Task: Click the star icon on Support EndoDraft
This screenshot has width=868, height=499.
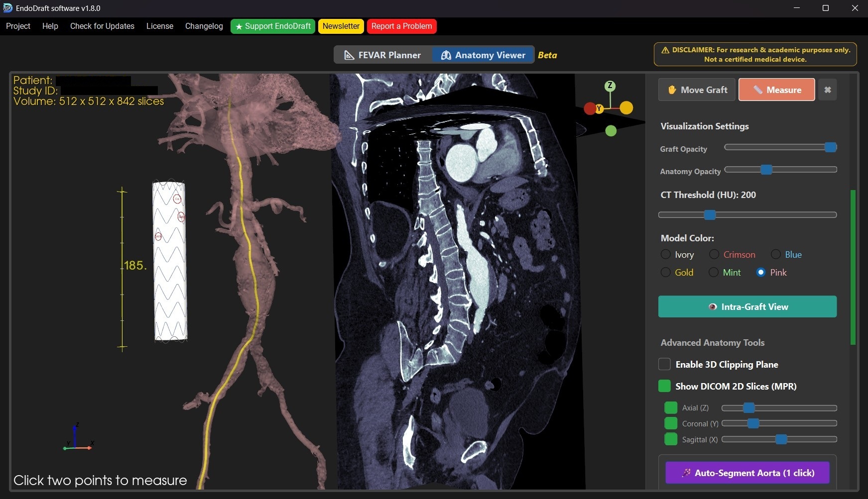Action: point(239,26)
